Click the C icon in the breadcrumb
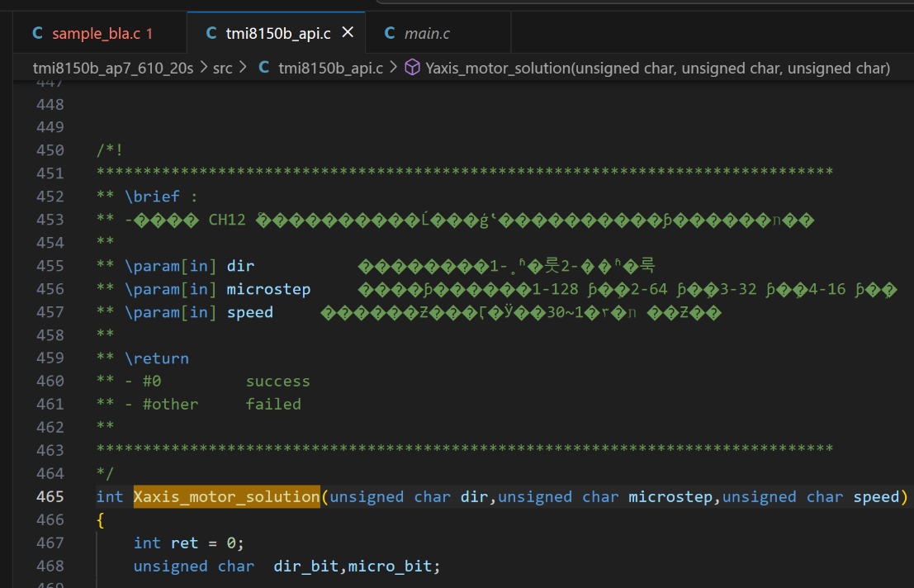Viewport: 914px width, 588px height. pos(264,68)
